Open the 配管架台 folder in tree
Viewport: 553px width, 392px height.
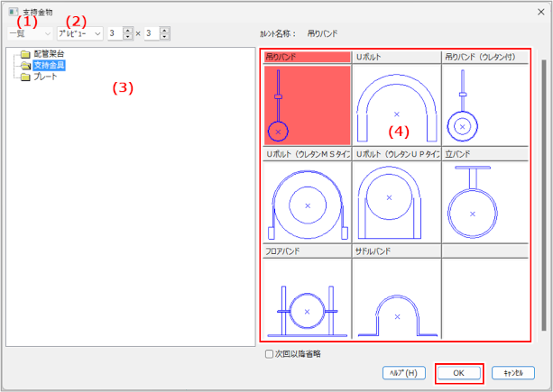[45, 54]
